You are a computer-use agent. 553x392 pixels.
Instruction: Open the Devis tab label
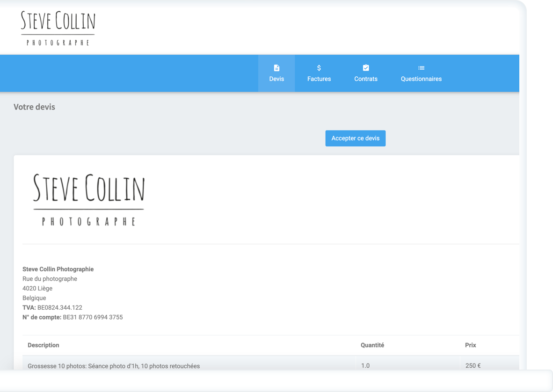pos(276,79)
